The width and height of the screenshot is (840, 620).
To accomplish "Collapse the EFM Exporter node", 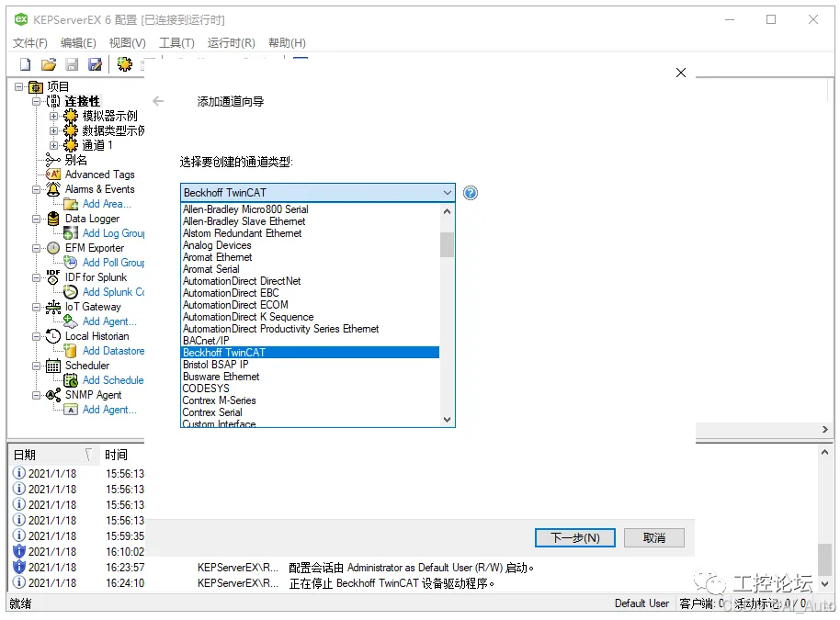I will (x=36, y=248).
